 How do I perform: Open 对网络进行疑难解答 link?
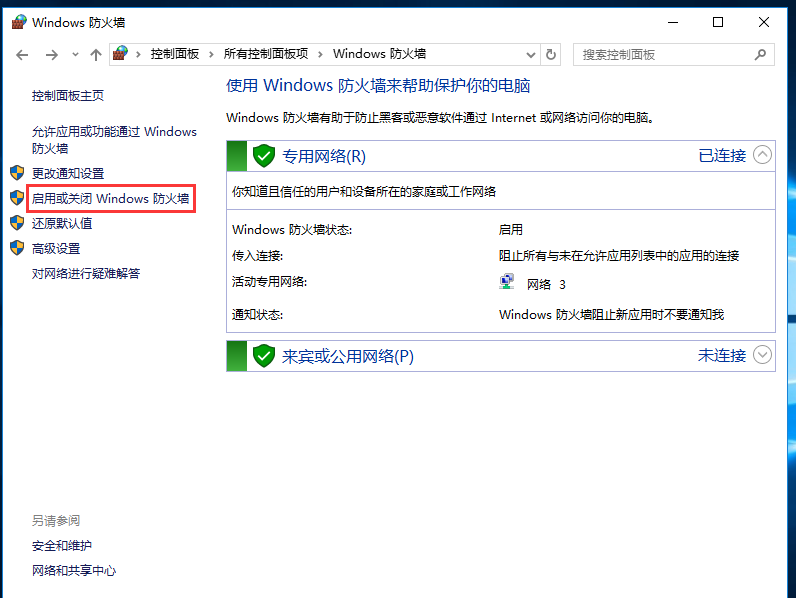[x=86, y=273]
